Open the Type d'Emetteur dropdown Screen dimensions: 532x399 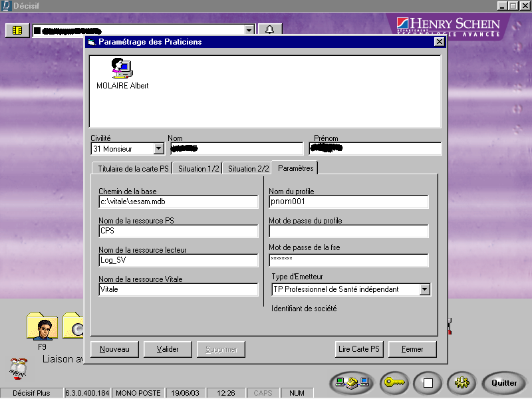click(x=424, y=290)
